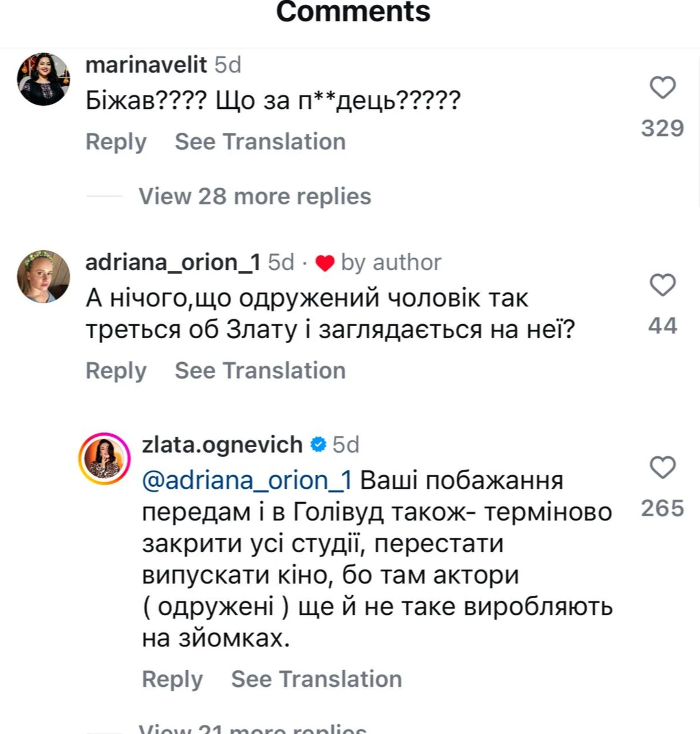
Task: Tap the @adriana_orion_1 mention in the reply
Action: click(247, 481)
